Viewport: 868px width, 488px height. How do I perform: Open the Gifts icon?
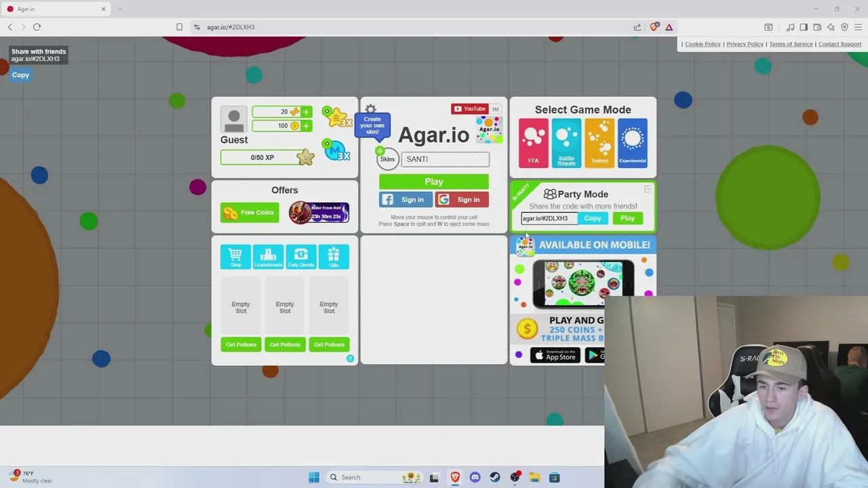(334, 256)
